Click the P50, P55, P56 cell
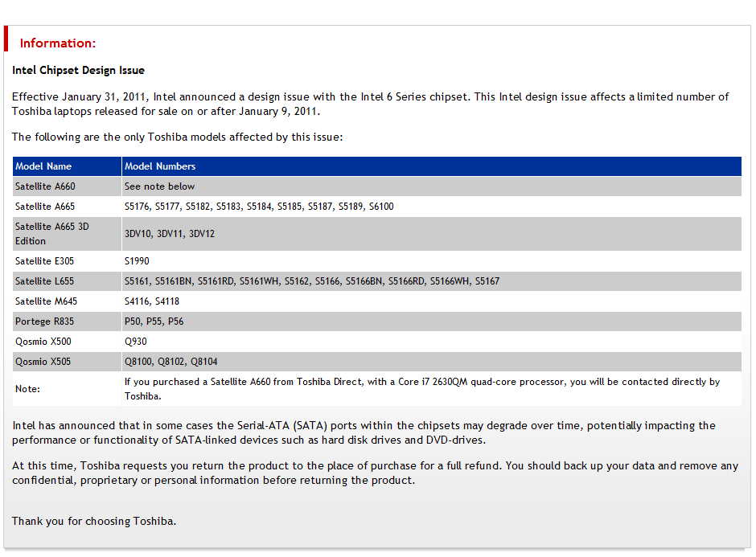756x557 pixels. pyautogui.click(x=432, y=322)
